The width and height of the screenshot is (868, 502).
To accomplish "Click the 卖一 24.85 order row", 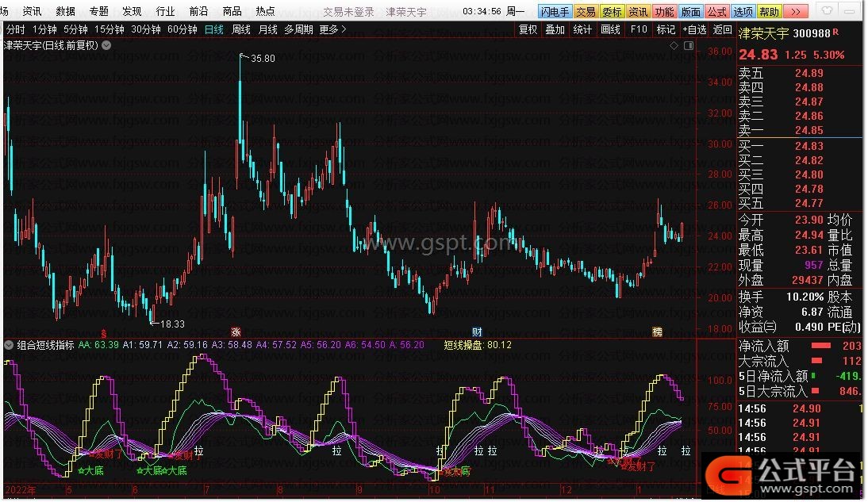I will [800, 131].
